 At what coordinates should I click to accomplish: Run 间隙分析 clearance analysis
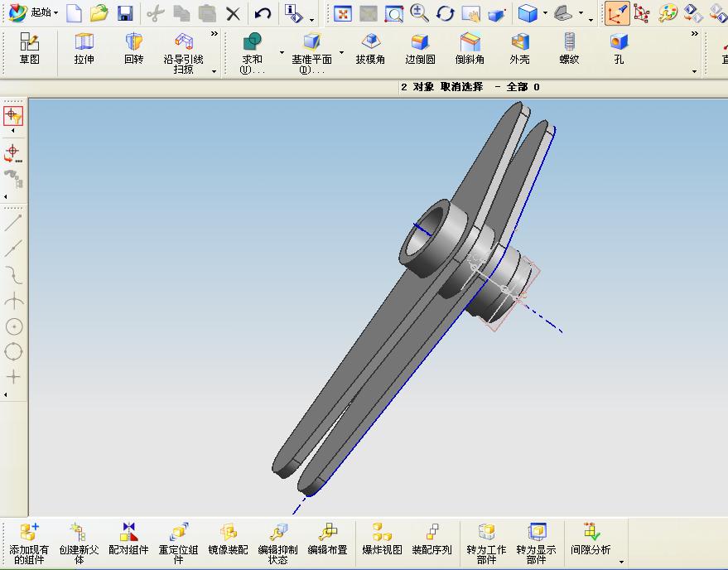coord(591,539)
